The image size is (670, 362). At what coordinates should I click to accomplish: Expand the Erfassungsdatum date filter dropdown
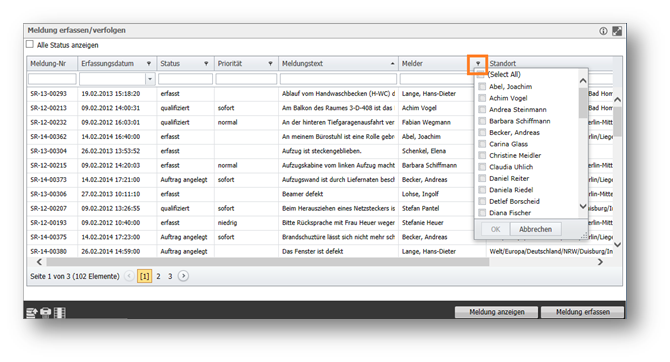150,79
